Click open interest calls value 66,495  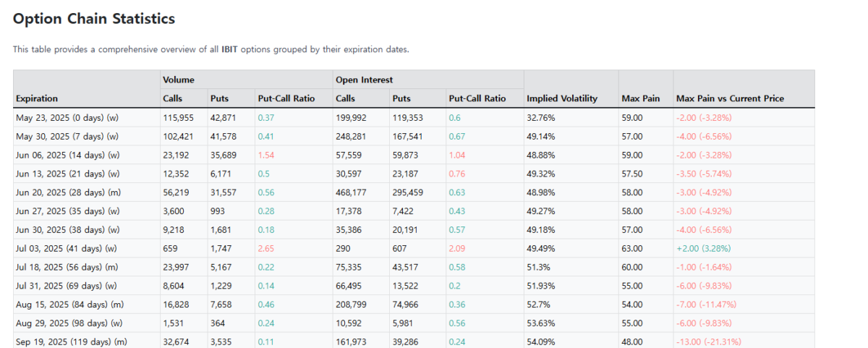(349, 287)
